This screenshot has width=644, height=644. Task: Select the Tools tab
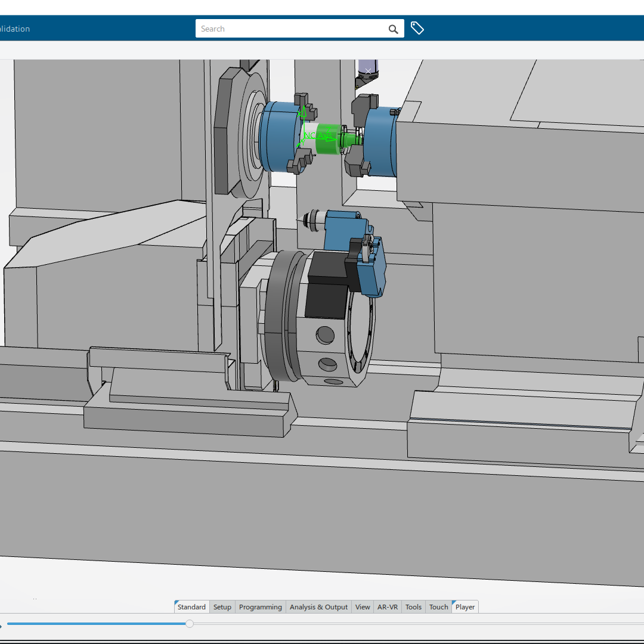point(413,607)
